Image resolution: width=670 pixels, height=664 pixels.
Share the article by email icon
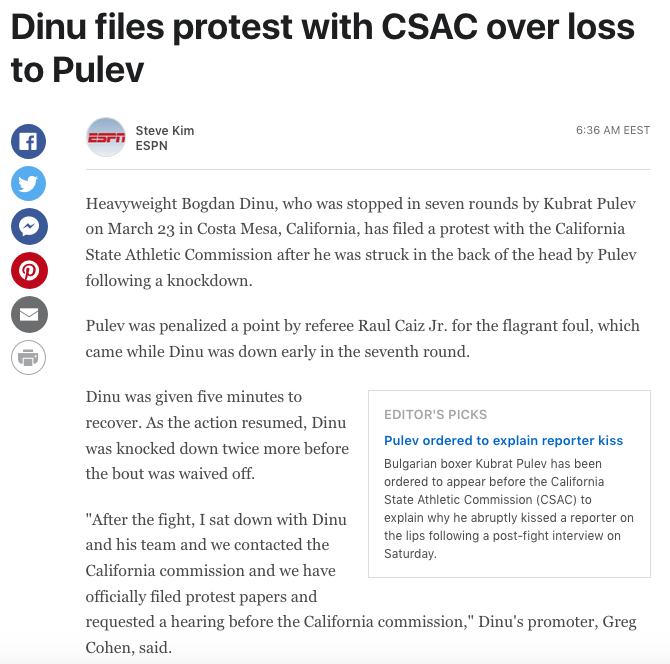click(x=29, y=314)
